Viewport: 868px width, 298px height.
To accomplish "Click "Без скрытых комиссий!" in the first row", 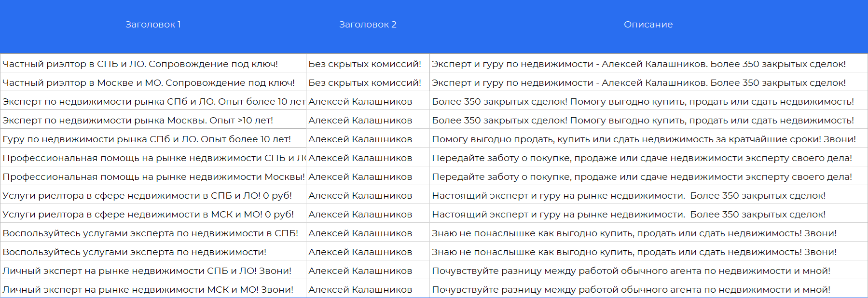I will [365, 64].
